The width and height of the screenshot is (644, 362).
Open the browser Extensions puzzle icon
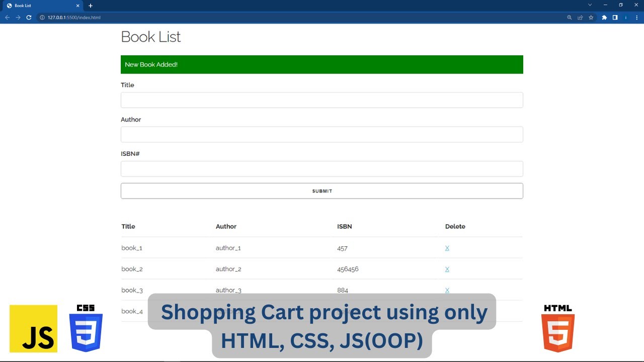tap(604, 17)
